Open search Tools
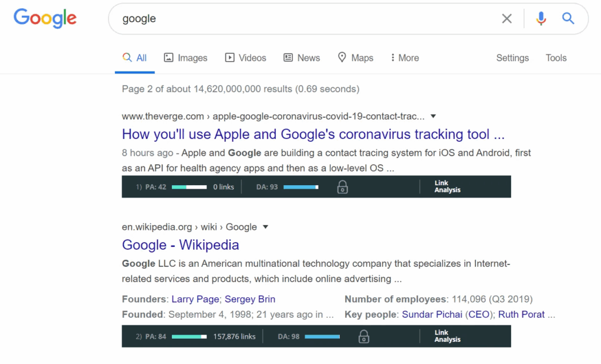 pos(556,58)
